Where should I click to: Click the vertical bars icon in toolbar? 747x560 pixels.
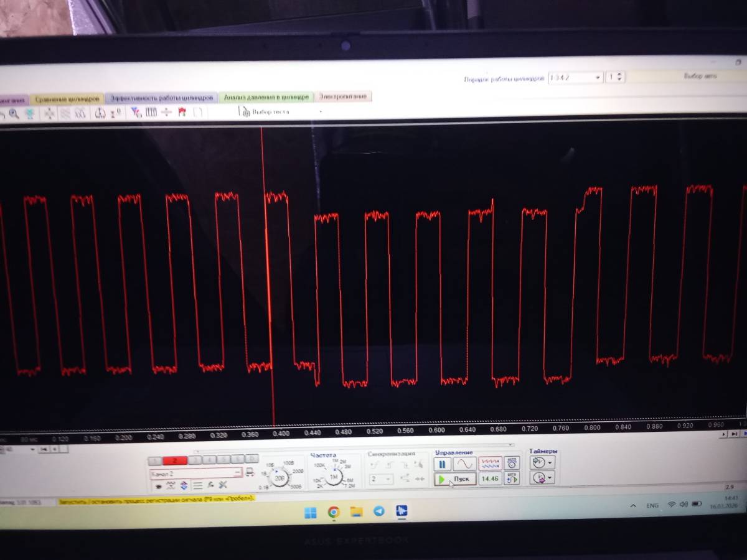tap(151, 113)
